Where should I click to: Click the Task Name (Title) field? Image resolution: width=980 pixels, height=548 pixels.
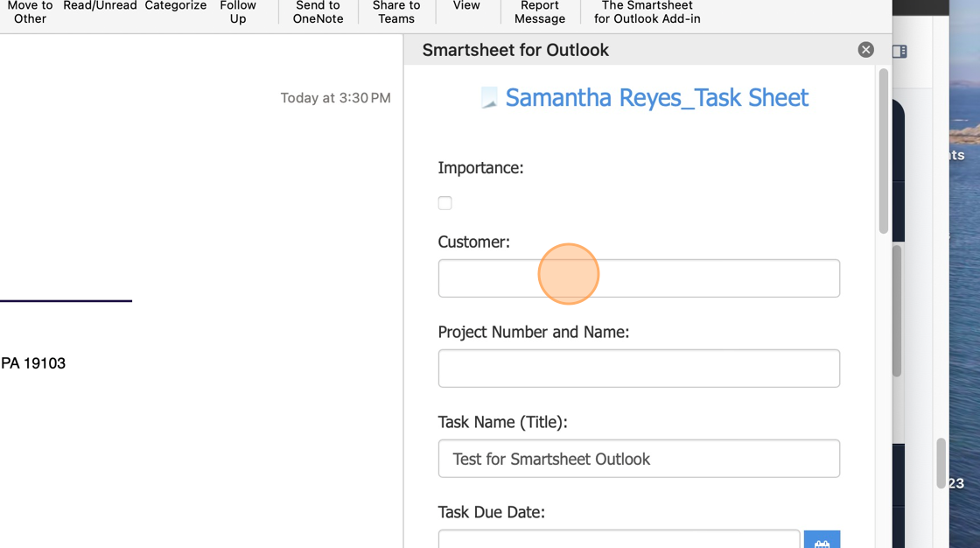(x=639, y=459)
